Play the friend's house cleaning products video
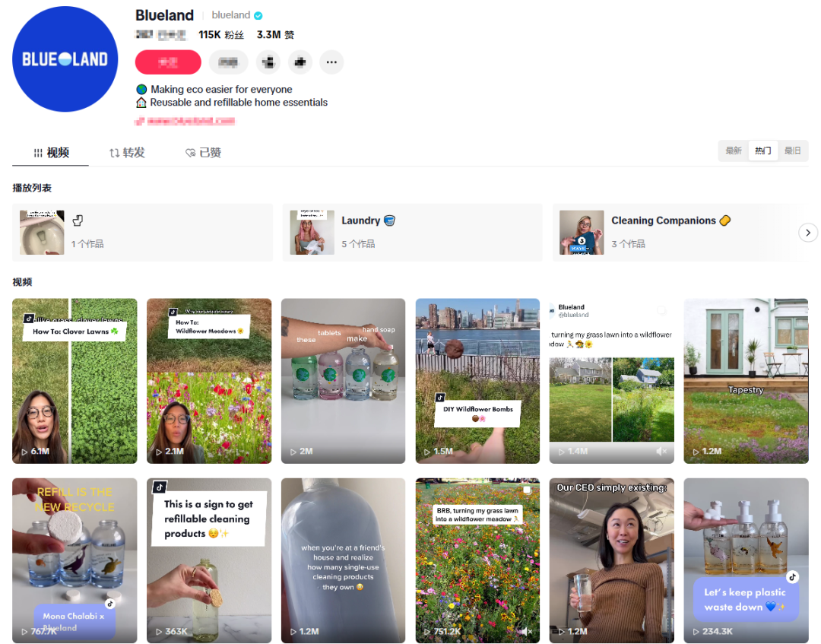 [343, 560]
